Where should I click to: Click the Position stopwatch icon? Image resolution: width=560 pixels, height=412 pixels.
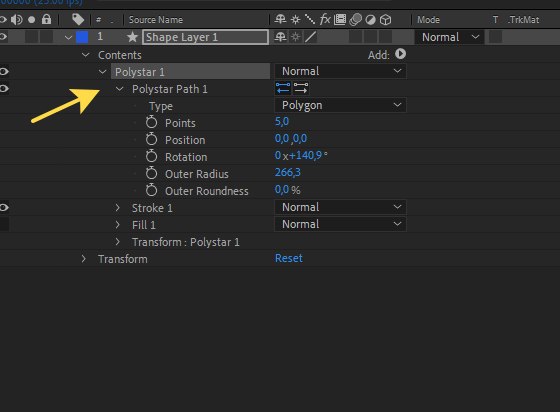click(151, 139)
